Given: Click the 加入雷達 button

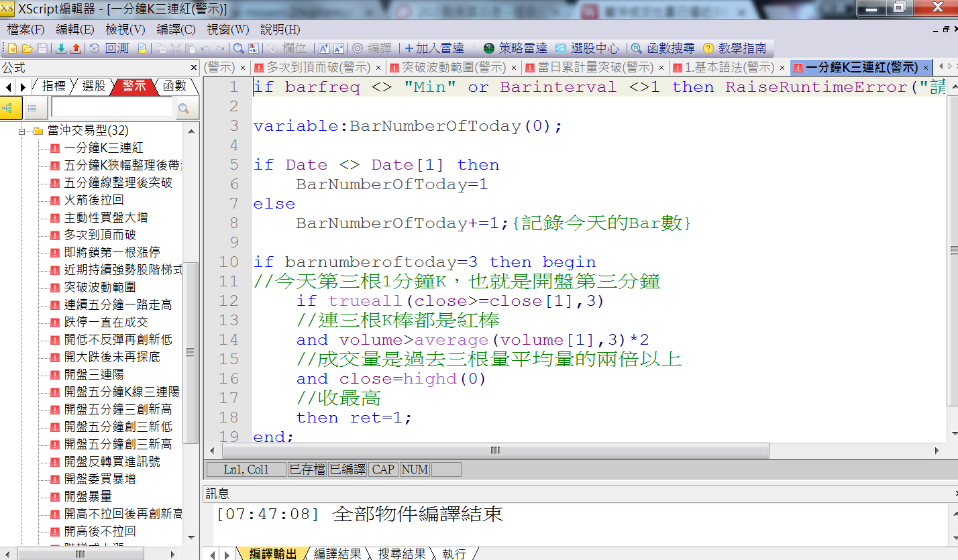Looking at the screenshot, I should tap(434, 48).
